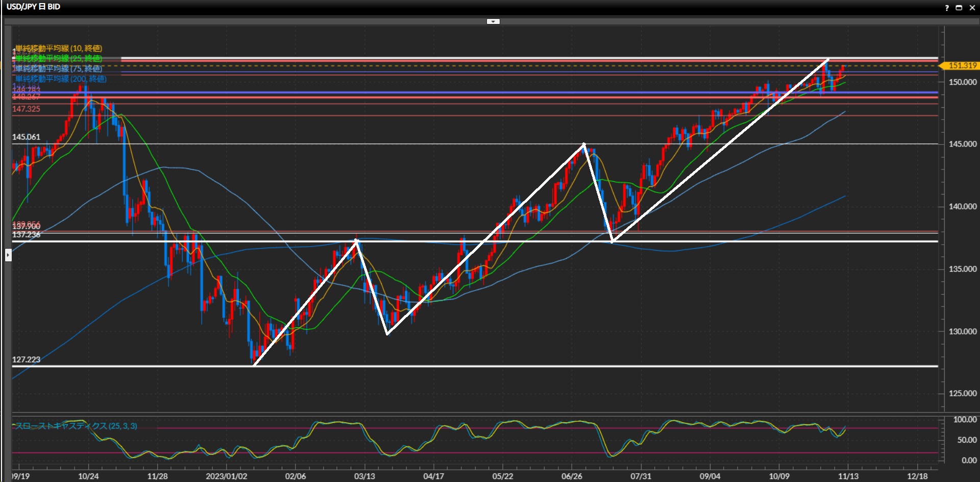Click the 147.325 red price line label
Screen dimensions: 980x482
click(x=26, y=109)
